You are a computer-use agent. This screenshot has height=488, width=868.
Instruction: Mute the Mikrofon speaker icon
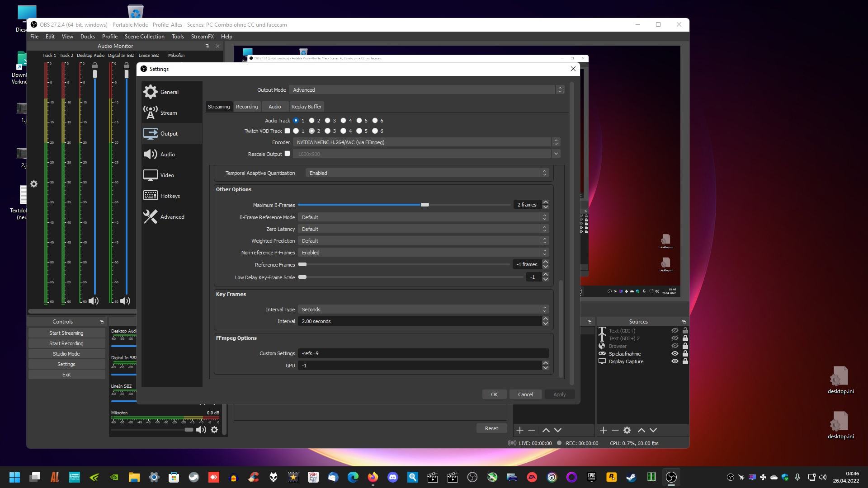coord(201,430)
